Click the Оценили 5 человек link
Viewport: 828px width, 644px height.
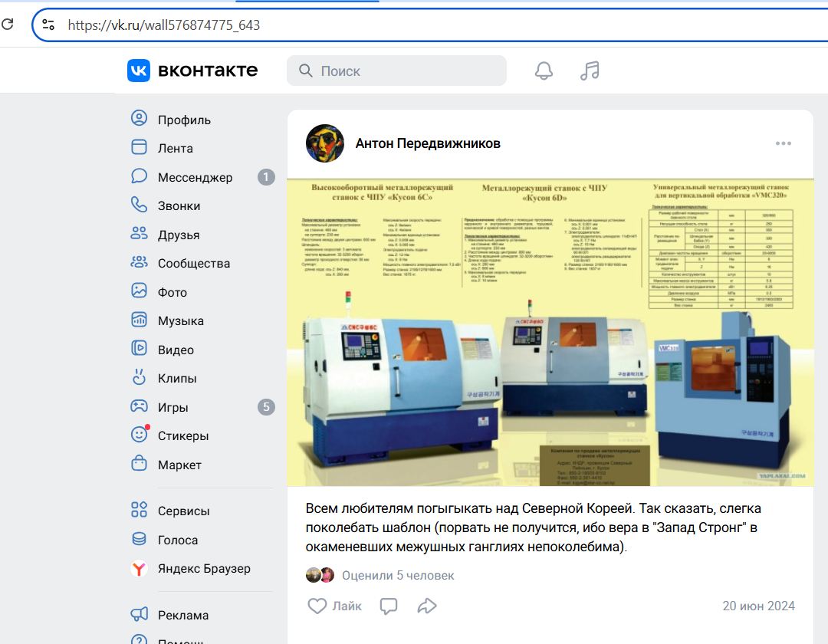(398, 575)
